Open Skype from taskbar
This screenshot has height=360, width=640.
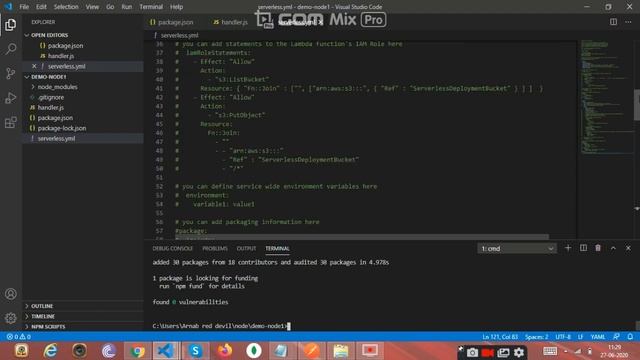point(196,351)
